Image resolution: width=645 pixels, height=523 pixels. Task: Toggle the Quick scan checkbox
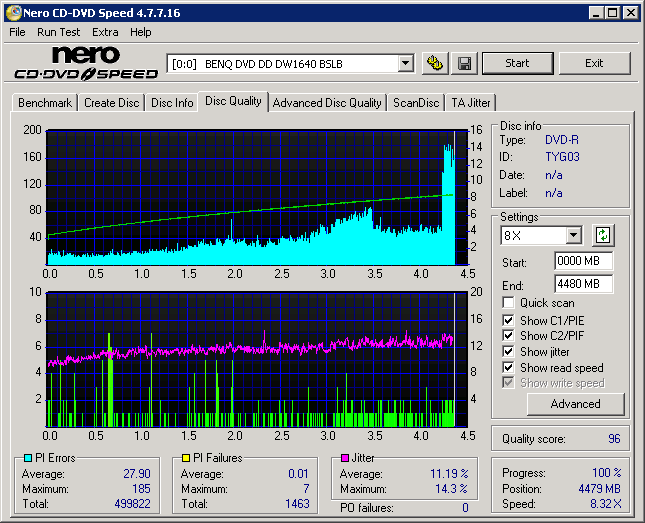point(508,303)
